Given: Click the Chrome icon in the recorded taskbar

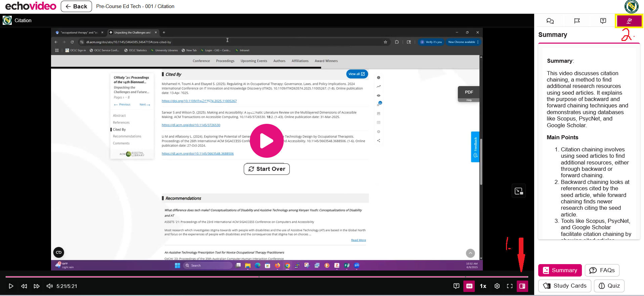Looking at the screenshot, I should tap(287, 265).
